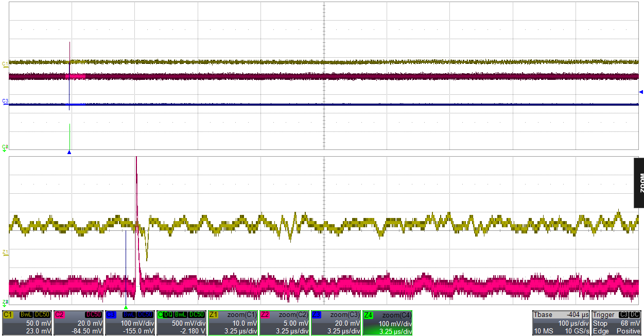This screenshot has width=644, height=336.
Task: Open the Trigger settings descriptor box
Action: pyautogui.click(x=617, y=323)
